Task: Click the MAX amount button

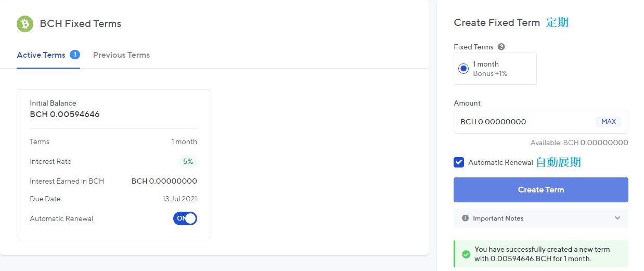Action: tap(609, 122)
